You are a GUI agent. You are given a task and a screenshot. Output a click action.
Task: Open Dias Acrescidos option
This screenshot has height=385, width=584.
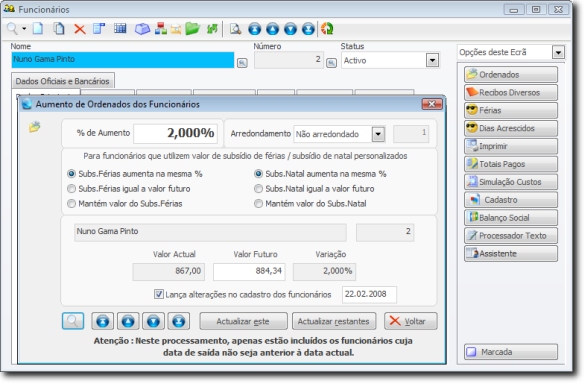(x=511, y=128)
